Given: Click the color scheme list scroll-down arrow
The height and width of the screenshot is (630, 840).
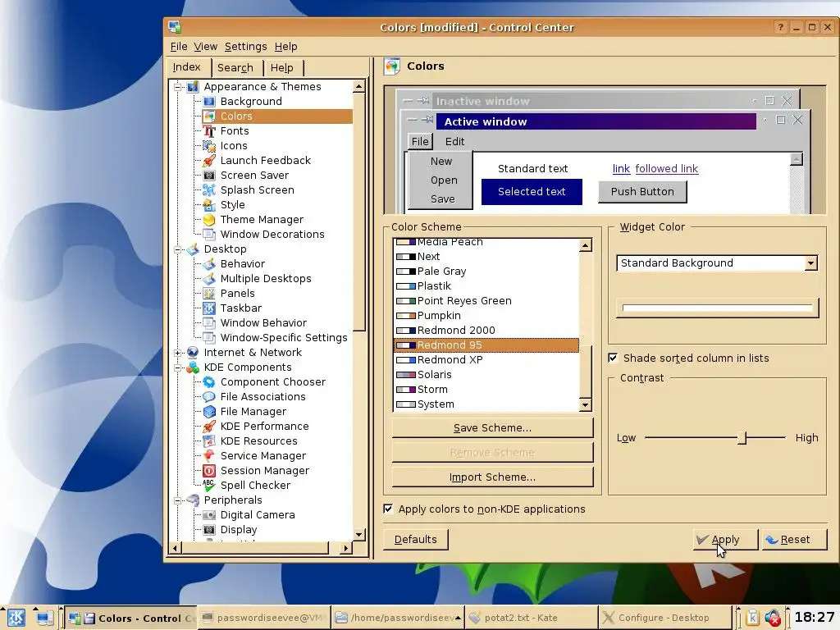Looking at the screenshot, I should pos(585,405).
